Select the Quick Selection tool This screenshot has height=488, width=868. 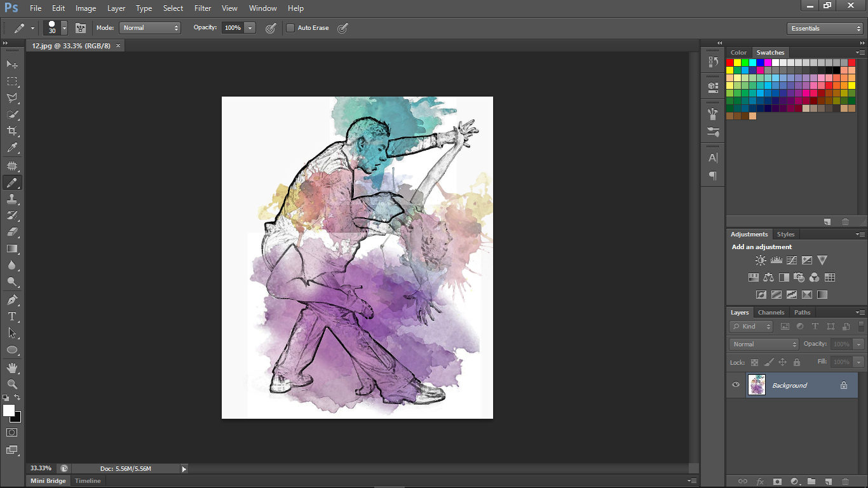click(12, 114)
